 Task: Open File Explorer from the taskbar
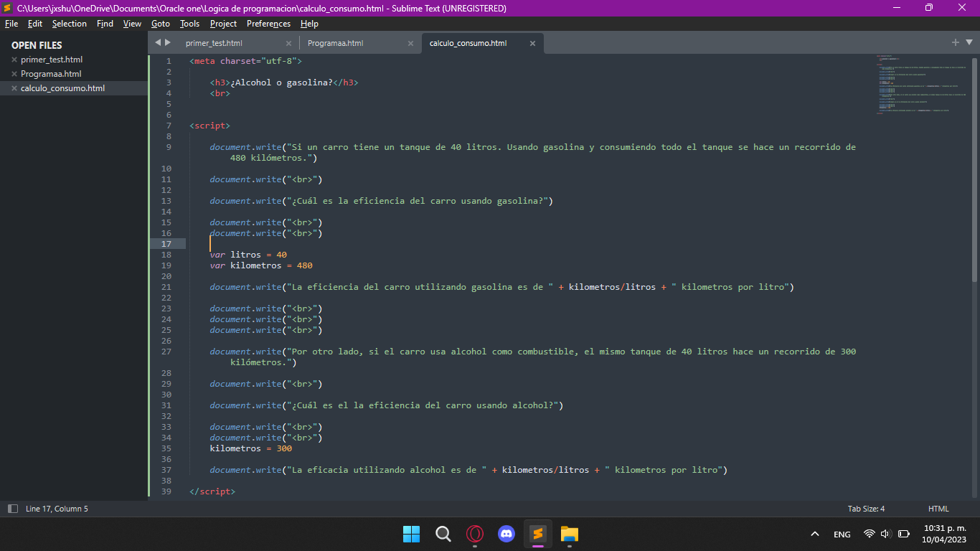tap(570, 534)
